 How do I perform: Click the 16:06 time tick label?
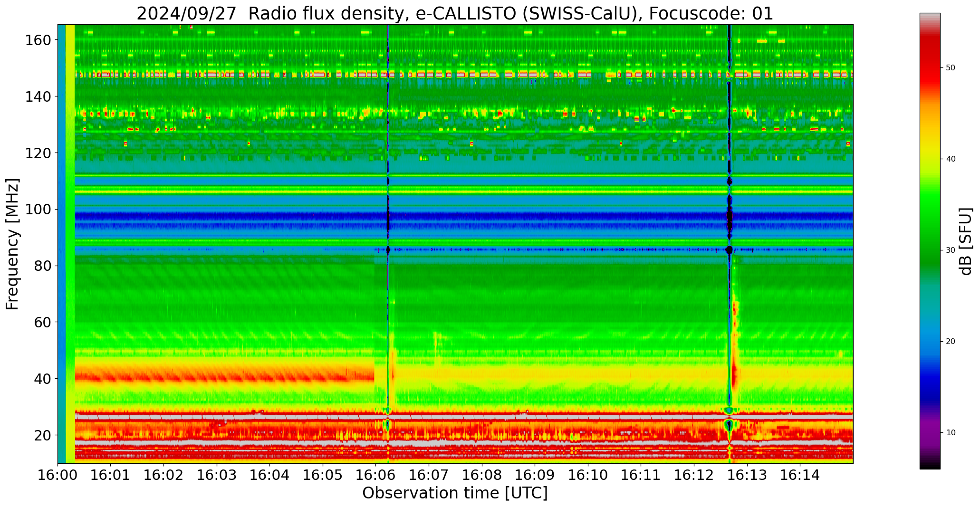[376, 475]
